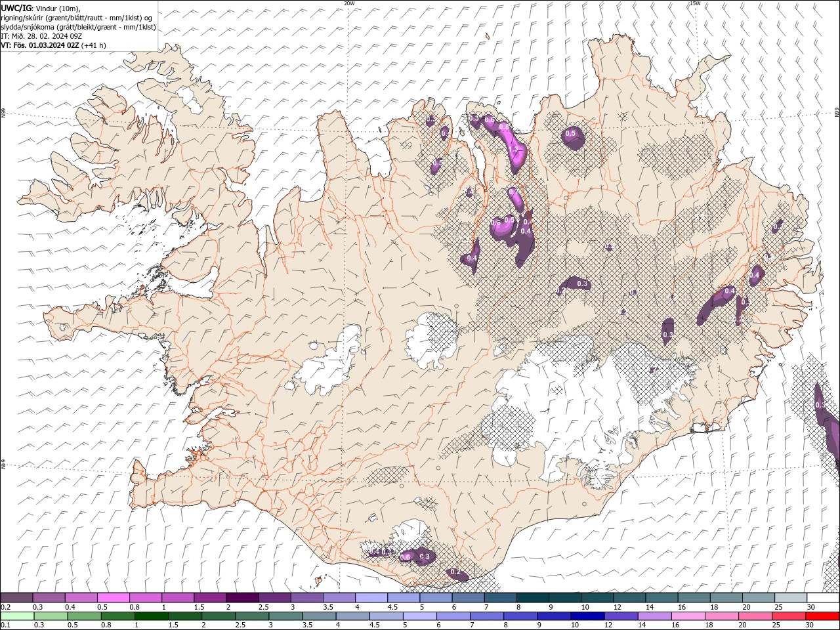
Task: Click the 'rigning/skúrir' legend description line
Action: click(77, 18)
